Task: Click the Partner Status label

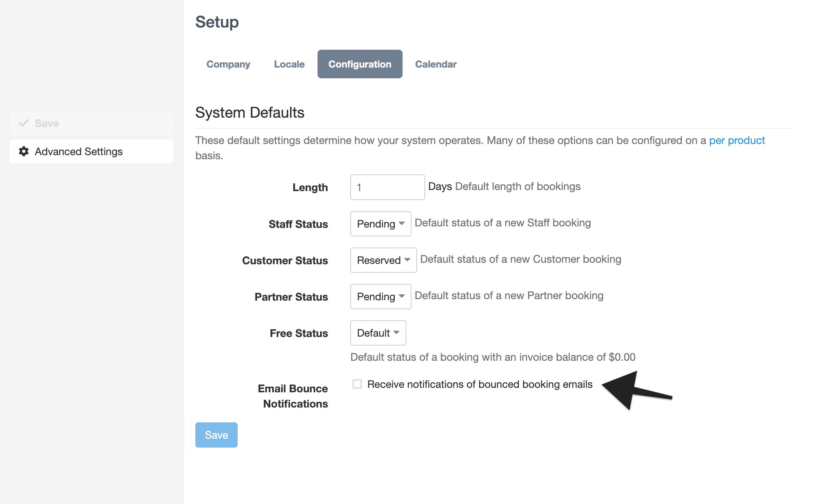Action: 291,297
